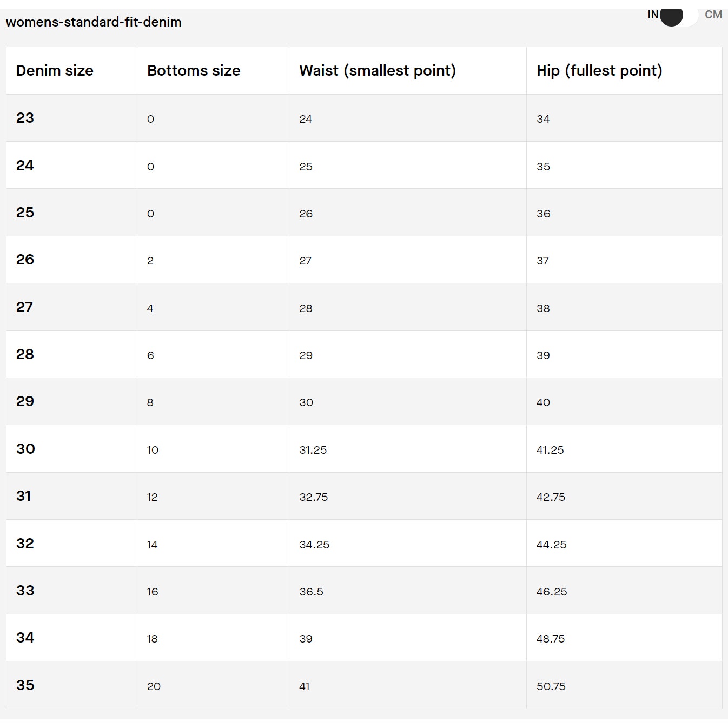Click waist value 36.5 cell
Screen dimensions: 728x728
(408, 591)
